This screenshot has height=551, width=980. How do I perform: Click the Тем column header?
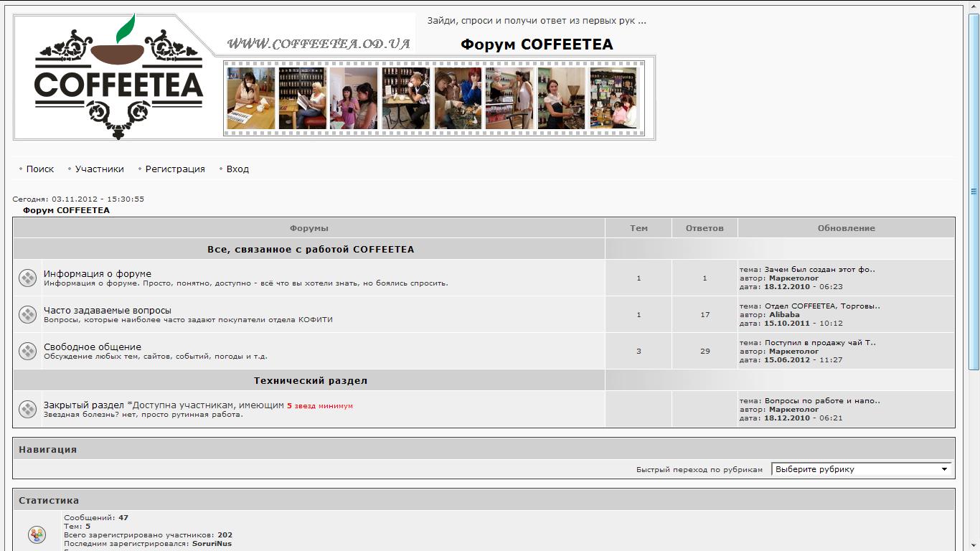click(x=639, y=228)
